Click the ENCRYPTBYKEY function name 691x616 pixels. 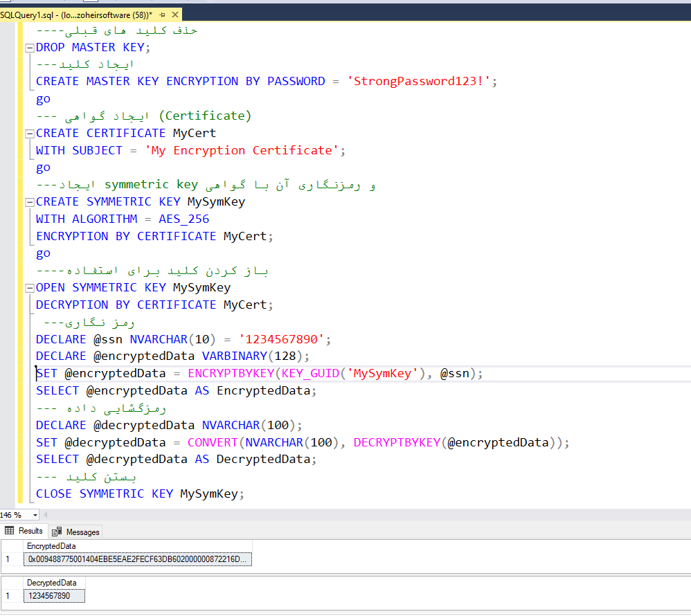231,374
